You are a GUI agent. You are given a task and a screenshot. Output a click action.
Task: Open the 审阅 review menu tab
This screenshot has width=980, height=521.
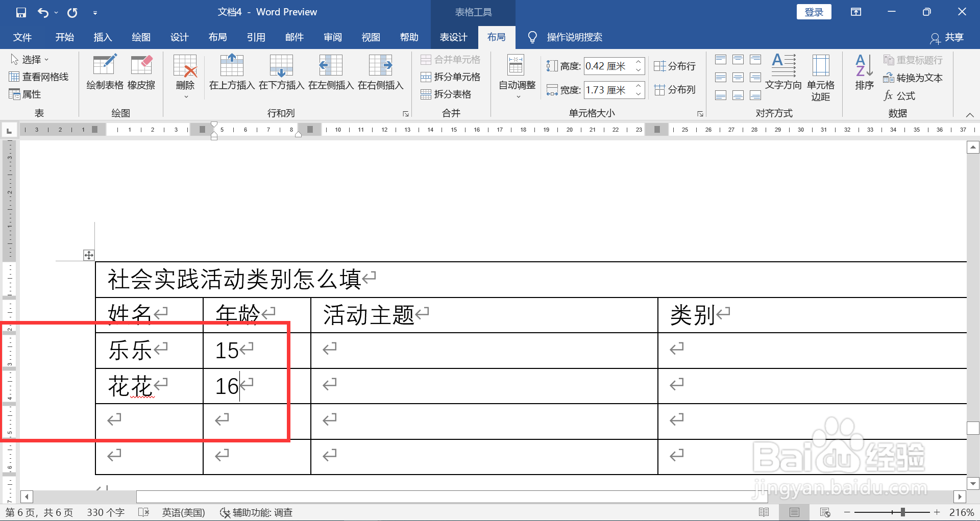pyautogui.click(x=332, y=37)
